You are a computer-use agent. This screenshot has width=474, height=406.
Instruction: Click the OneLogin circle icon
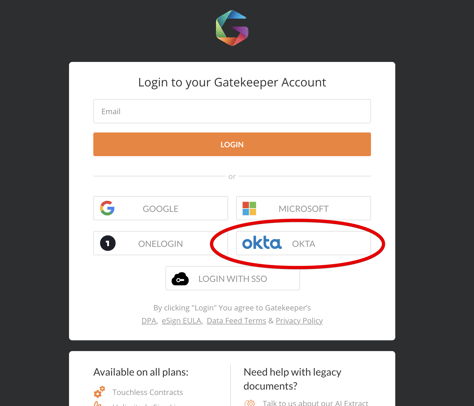[x=108, y=243]
